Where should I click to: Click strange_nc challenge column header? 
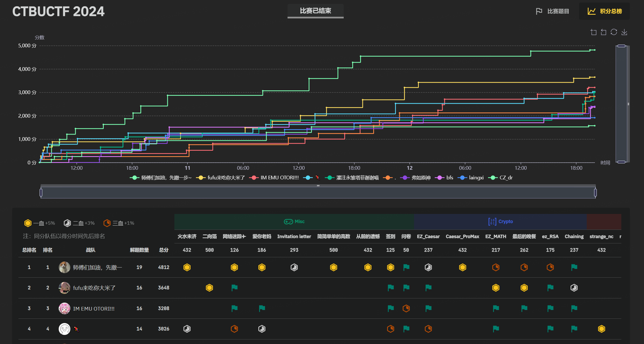(x=601, y=236)
